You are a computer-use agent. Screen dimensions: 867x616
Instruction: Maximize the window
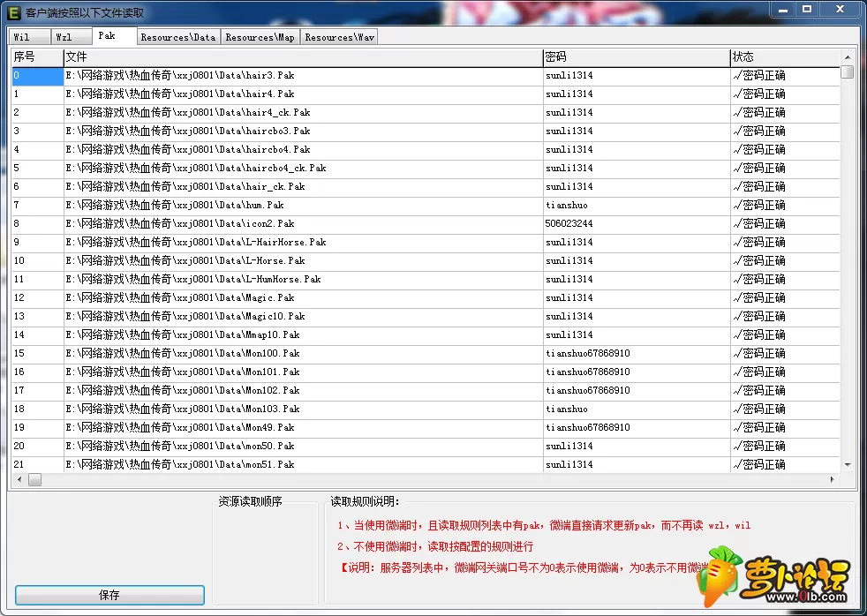click(x=807, y=10)
